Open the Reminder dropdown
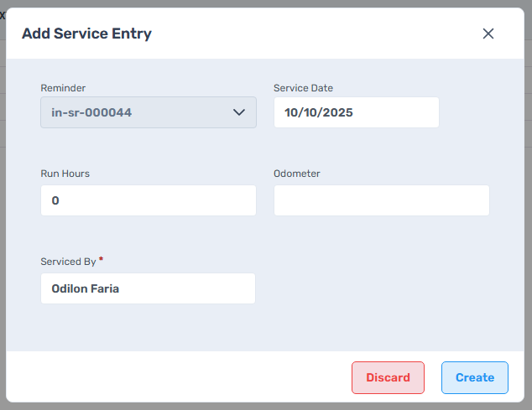 [148, 112]
